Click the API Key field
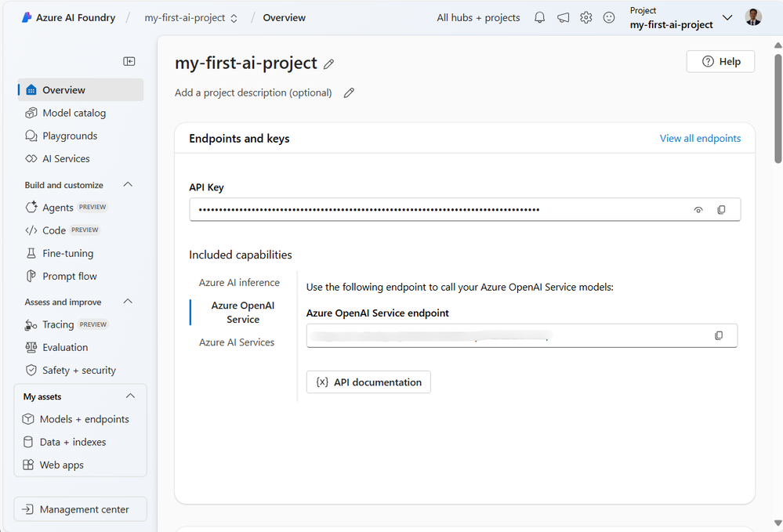The image size is (783, 532). (465, 210)
